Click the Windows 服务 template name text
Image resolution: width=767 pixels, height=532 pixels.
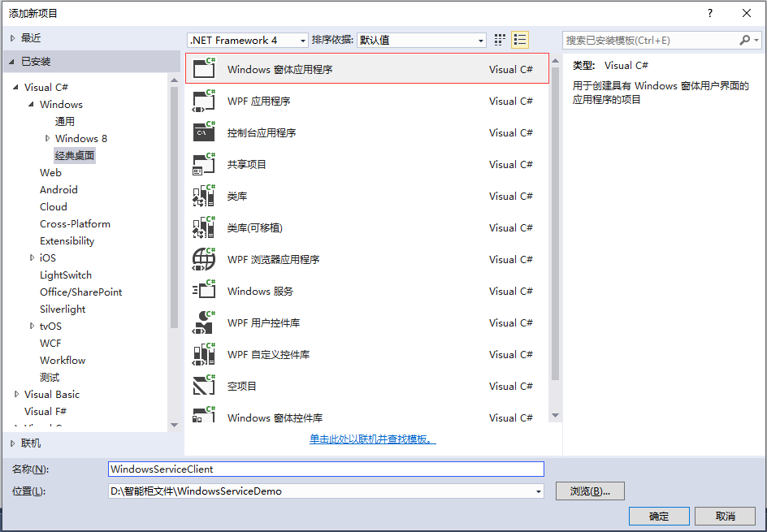tap(260, 291)
